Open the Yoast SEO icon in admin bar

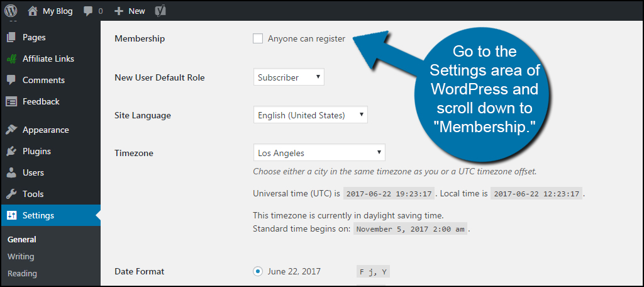[160, 11]
